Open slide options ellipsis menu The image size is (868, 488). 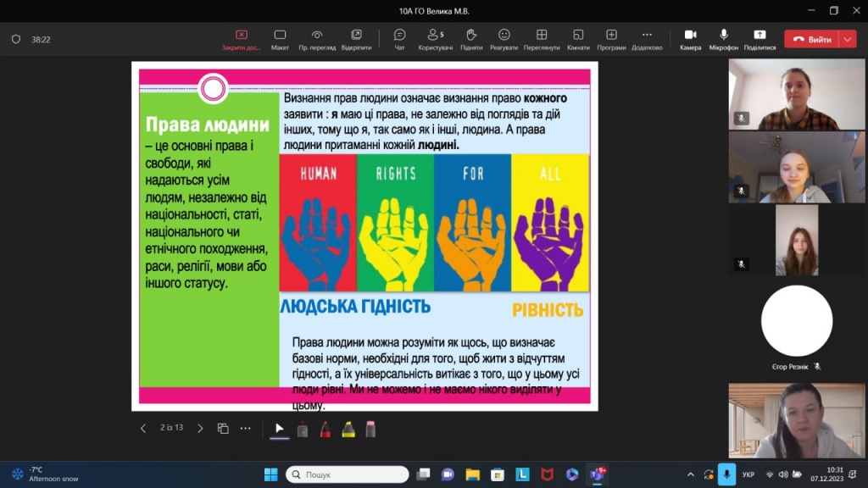pos(246,429)
